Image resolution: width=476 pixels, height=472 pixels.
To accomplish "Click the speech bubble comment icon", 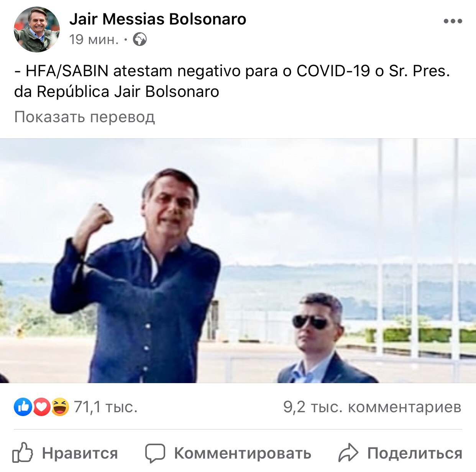I will pyautogui.click(x=155, y=454).
